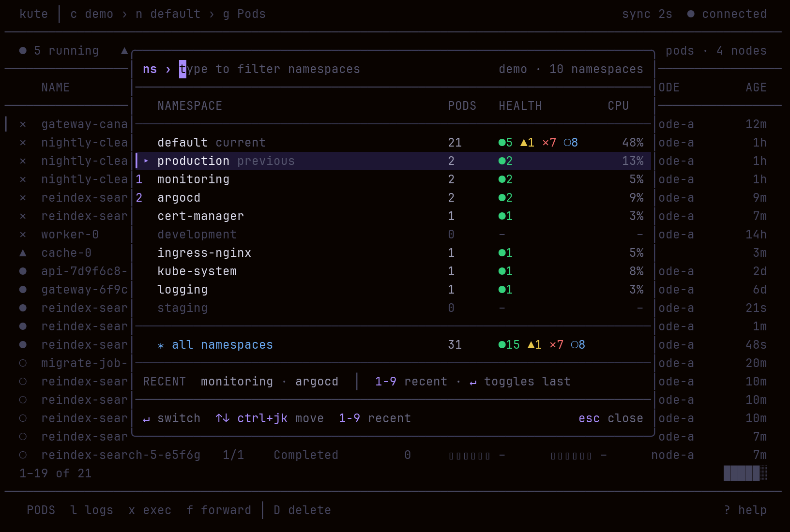Screen dimensions: 790x532
Task: Click the 5 running status filter
Action: [x=59, y=51]
